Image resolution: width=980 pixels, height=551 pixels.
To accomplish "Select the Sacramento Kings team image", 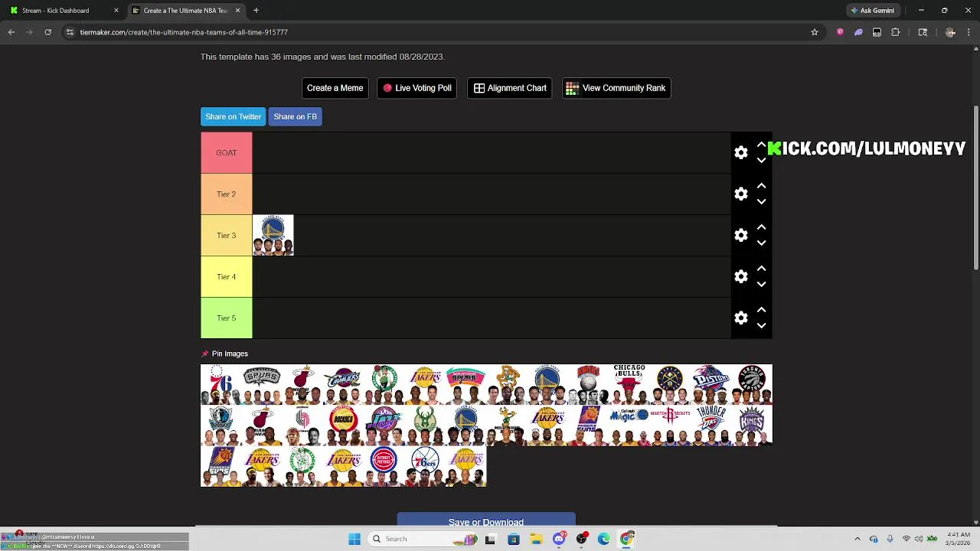I will coord(752,425).
